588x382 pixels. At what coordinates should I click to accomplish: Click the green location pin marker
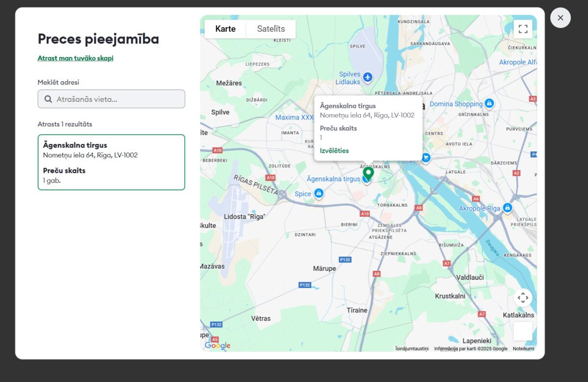point(368,173)
